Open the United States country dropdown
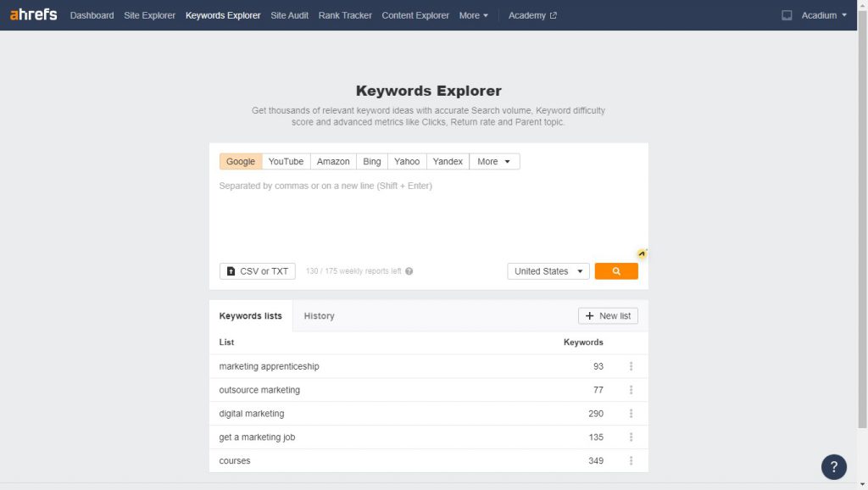The image size is (868, 490). (x=548, y=271)
